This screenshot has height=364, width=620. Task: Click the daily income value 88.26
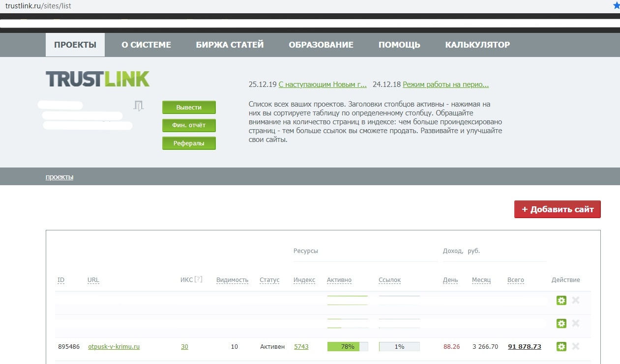coord(452,347)
